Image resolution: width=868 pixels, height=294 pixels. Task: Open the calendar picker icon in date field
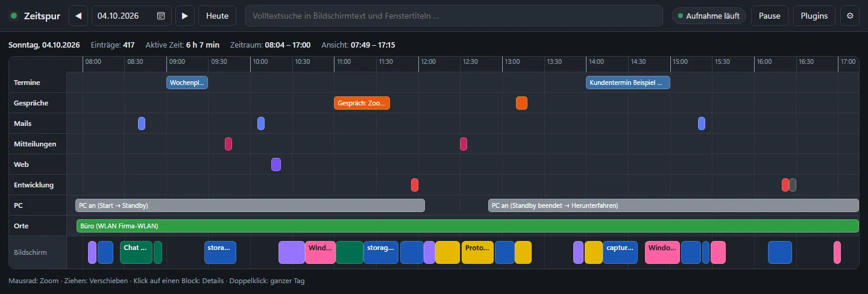click(x=161, y=16)
